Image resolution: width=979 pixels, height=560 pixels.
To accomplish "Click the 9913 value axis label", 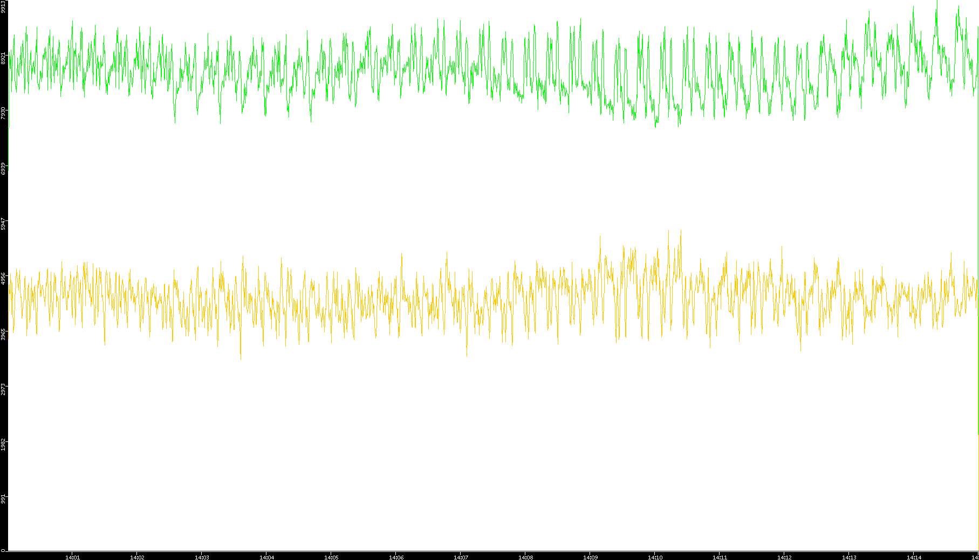I will click(3, 6).
